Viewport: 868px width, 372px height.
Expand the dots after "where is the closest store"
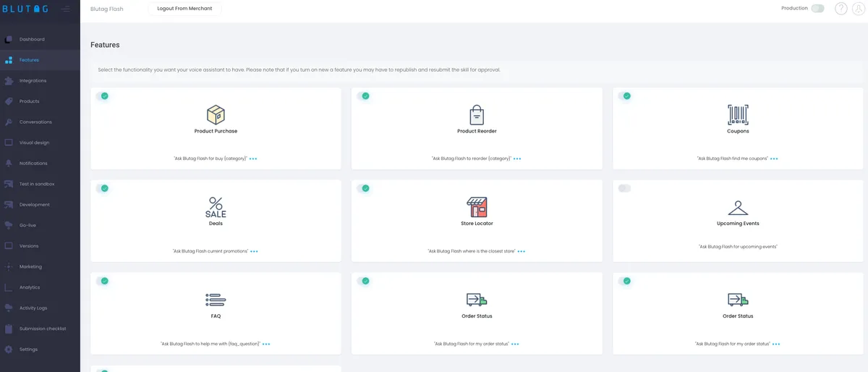(x=522, y=251)
